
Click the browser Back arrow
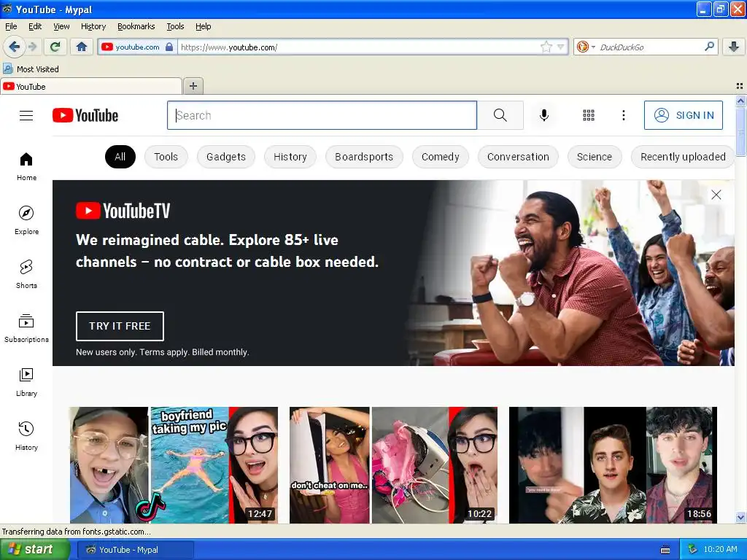[x=14, y=47]
